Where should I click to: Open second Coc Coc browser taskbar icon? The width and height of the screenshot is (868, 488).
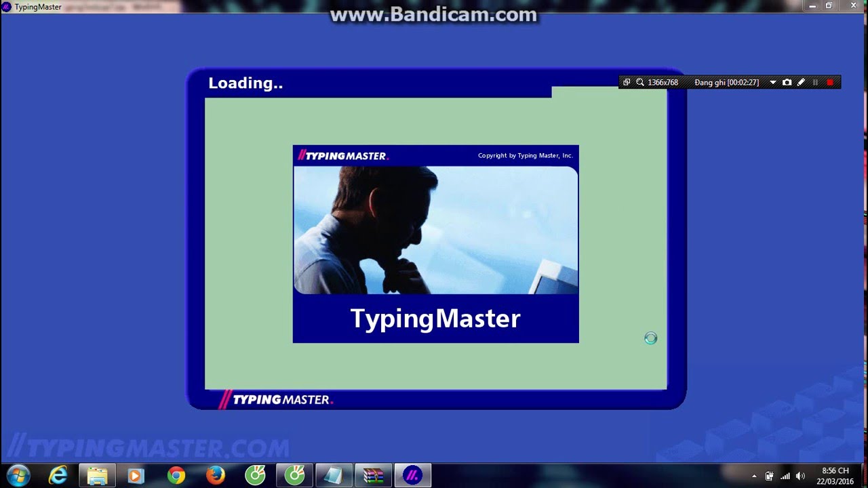pyautogui.click(x=295, y=476)
